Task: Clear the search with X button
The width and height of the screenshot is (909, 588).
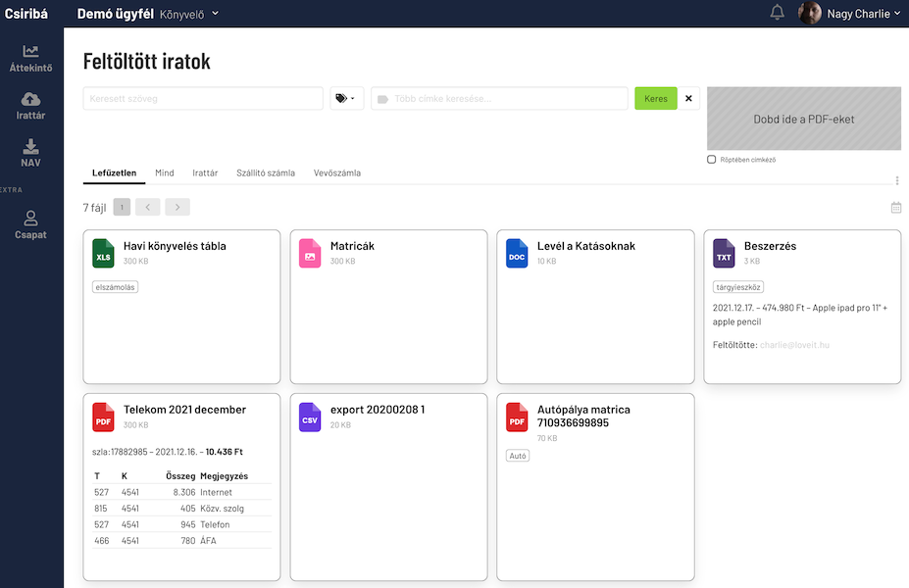Action: pyautogui.click(x=688, y=99)
